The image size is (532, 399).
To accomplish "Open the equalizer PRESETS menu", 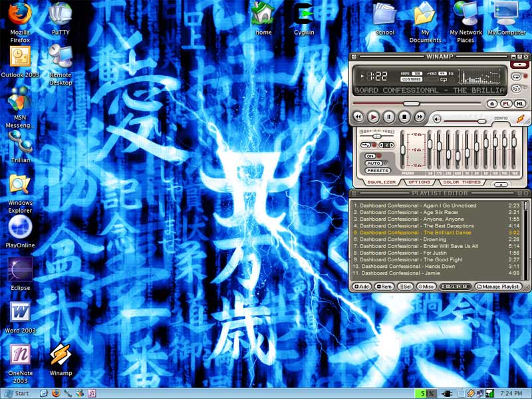I will (x=377, y=171).
